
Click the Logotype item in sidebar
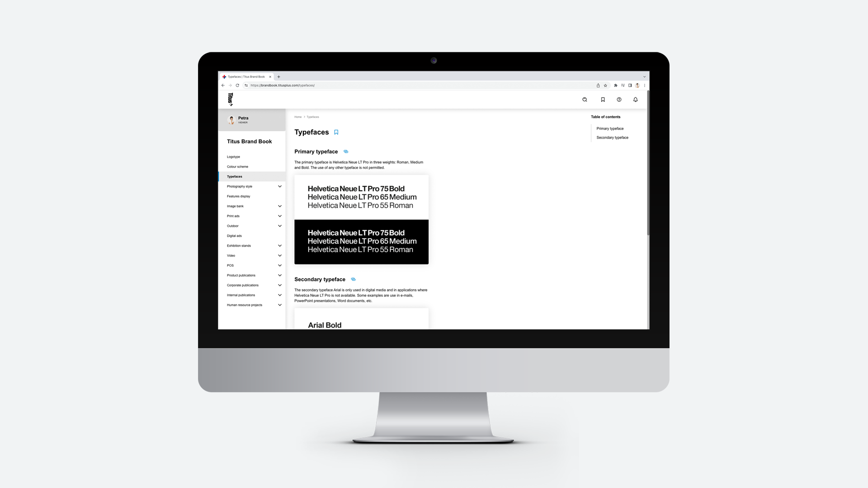pyautogui.click(x=234, y=157)
